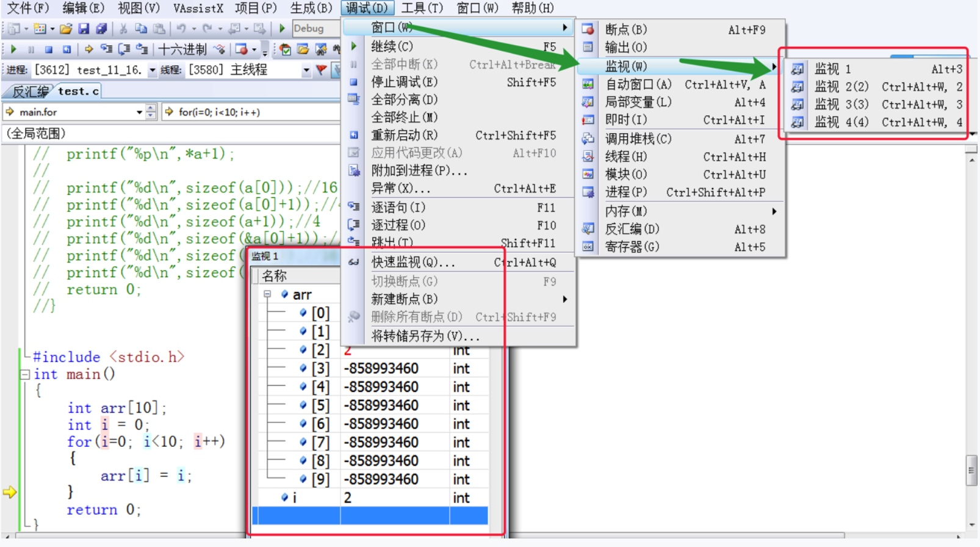Collapse the int main() code block

tap(25, 374)
